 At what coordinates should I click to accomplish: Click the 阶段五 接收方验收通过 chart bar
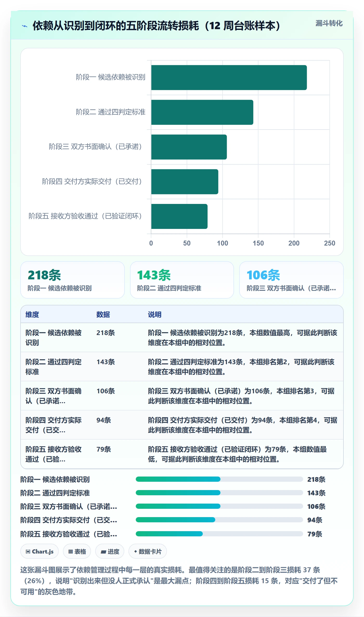click(x=179, y=216)
